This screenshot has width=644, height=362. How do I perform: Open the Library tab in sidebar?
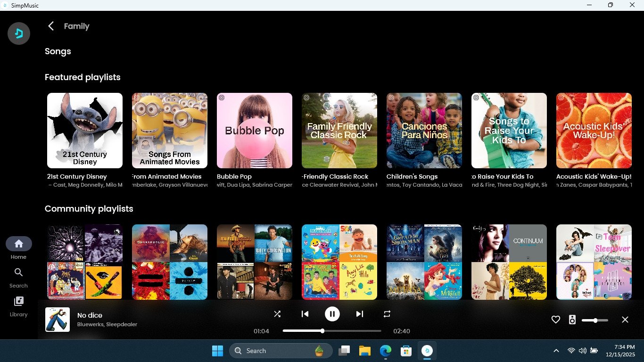click(x=19, y=306)
